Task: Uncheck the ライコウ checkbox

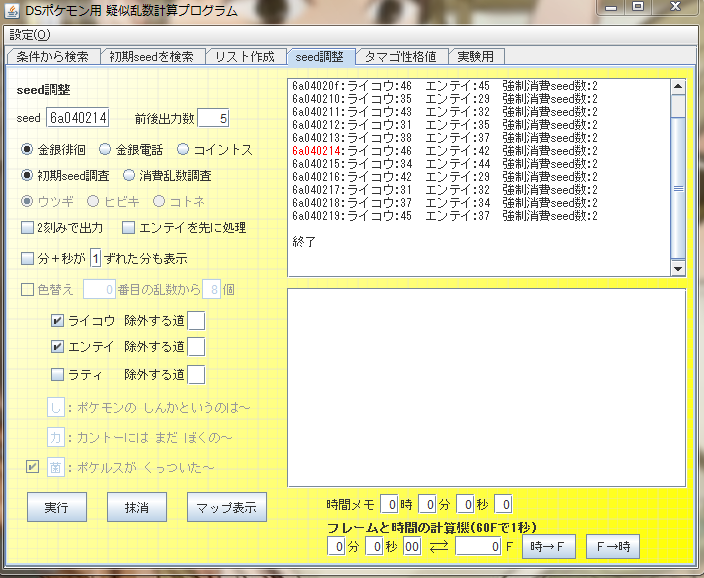Action: click(x=57, y=321)
